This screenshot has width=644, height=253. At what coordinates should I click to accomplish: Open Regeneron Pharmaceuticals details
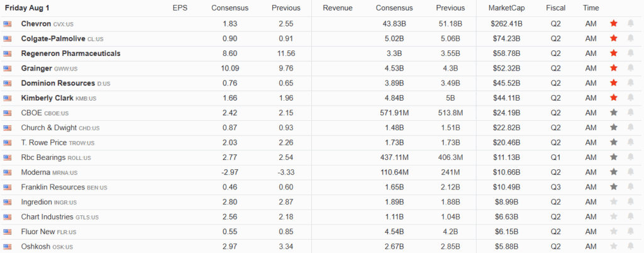(70, 53)
